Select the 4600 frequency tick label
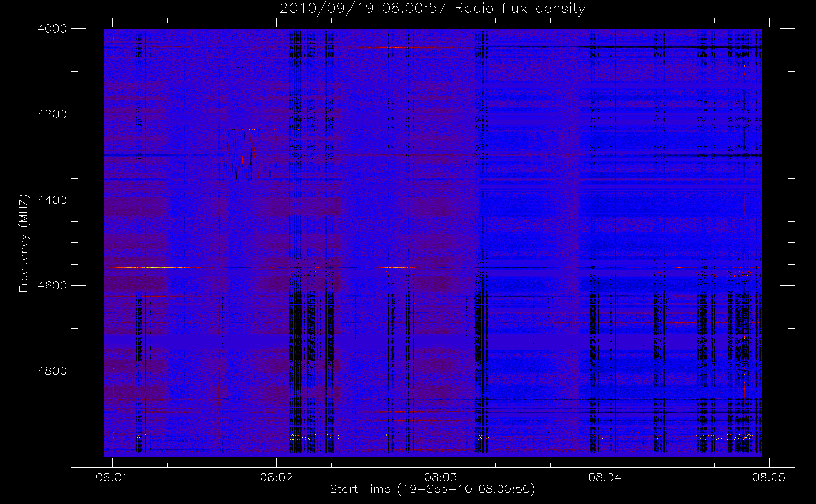This screenshot has width=816, height=504. (x=52, y=286)
